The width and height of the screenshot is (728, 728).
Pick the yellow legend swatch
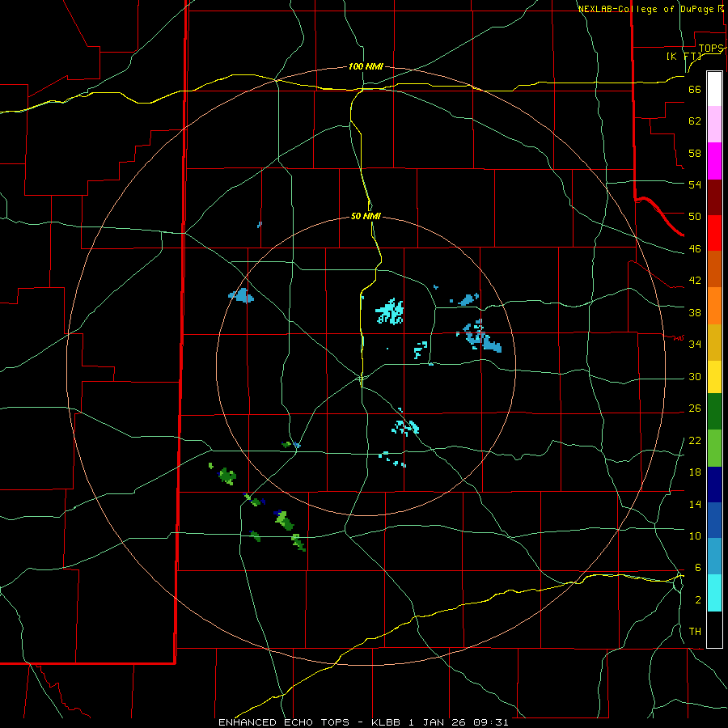point(714,377)
